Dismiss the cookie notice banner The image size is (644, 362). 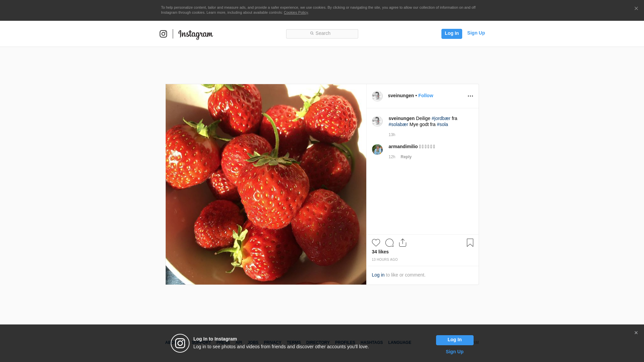click(x=636, y=9)
